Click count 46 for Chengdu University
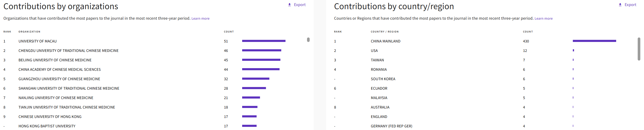Screen dimensions: 644x130 226,51
